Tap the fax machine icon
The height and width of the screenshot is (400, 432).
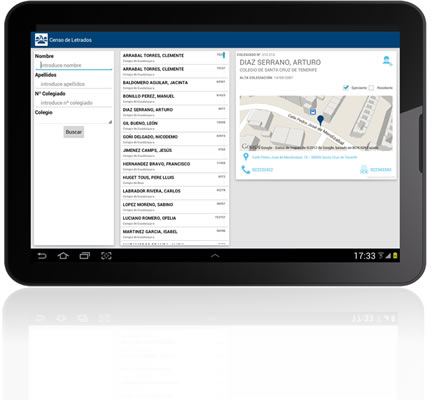point(364,170)
